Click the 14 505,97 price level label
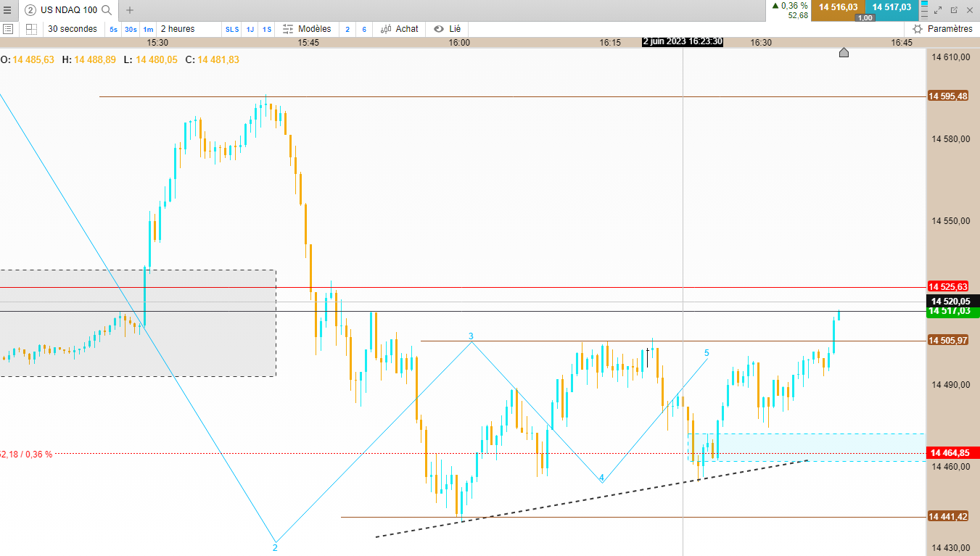 949,341
